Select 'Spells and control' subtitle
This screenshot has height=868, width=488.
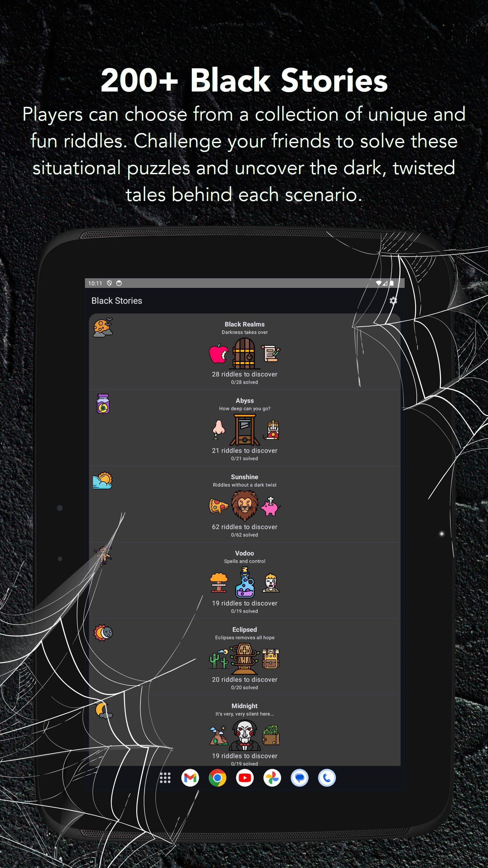click(245, 561)
